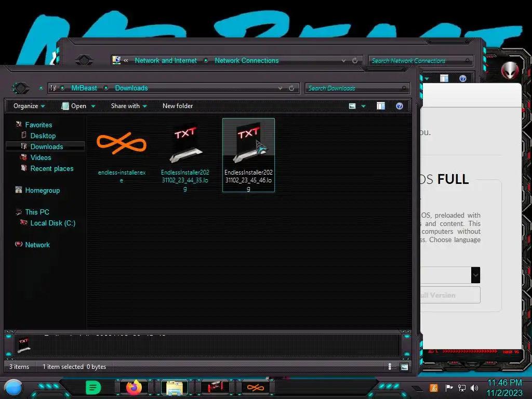Click the 3 items count in status bar
The width and height of the screenshot is (532, 399).
[x=19, y=367]
